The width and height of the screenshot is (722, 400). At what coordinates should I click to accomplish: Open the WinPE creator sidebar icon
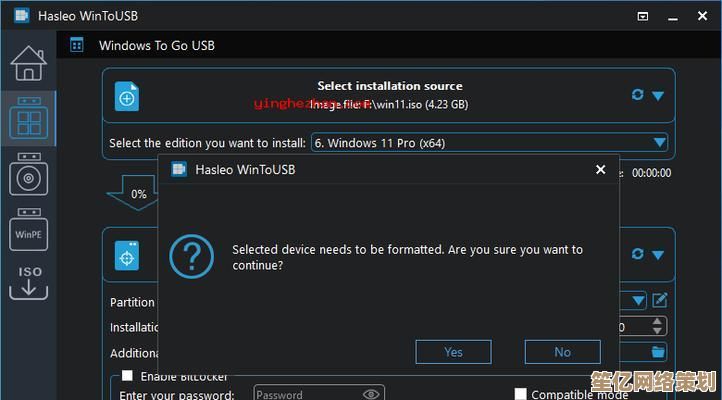29,229
